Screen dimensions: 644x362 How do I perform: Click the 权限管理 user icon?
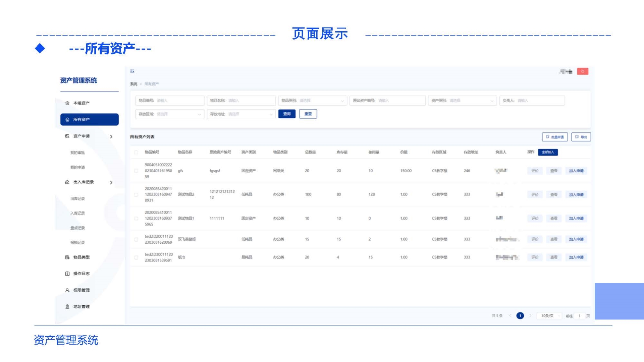point(67,290)
